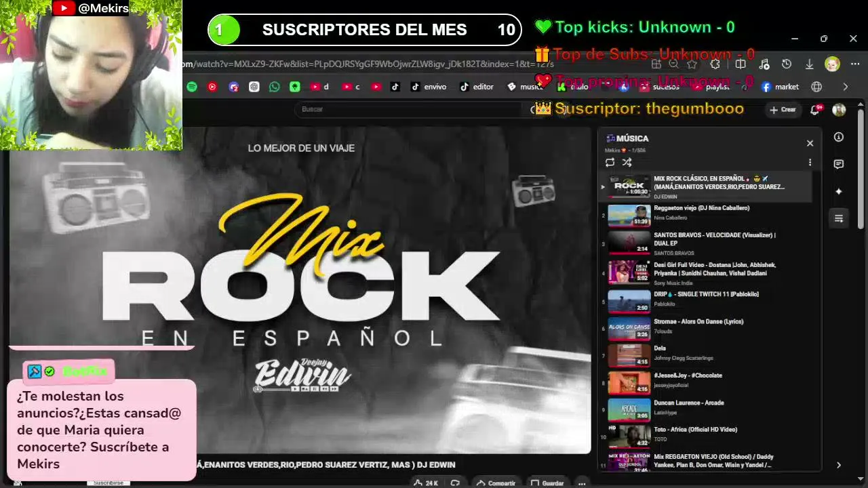Viewport: 868px width, 488px height.
Task: Open the YouTube bookmark labeled "c"
Action: coord(351,87)
